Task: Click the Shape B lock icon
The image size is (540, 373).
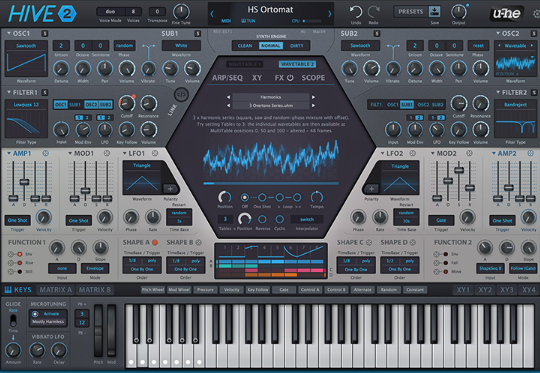Action: point(199,242)
